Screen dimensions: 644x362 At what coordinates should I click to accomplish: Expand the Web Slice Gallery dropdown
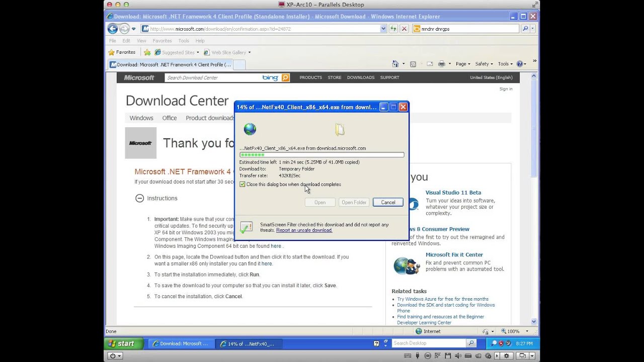pos(250,52)
